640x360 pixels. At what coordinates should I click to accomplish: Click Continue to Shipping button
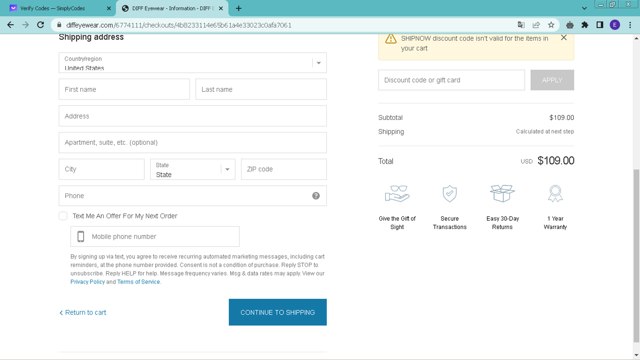pyautogui.click(x=278, y=312)
